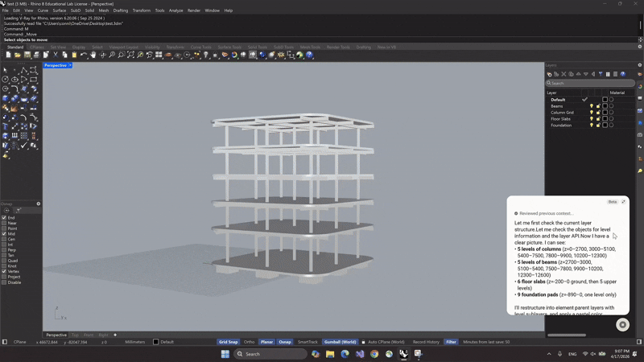Click the Open file folder icon
This screenshot has width=644, height=362.
[17, 55]
